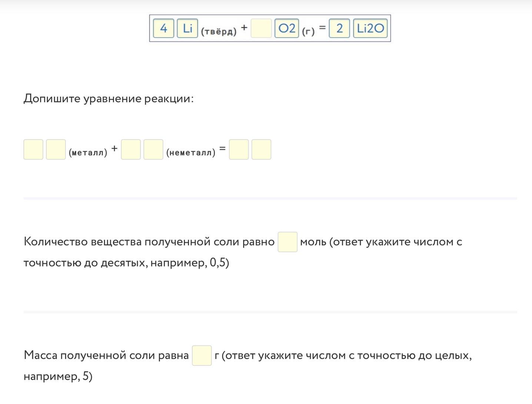Click the (неметалл) label
Viewport: 532px width, 404px height.
click(191, 152)
